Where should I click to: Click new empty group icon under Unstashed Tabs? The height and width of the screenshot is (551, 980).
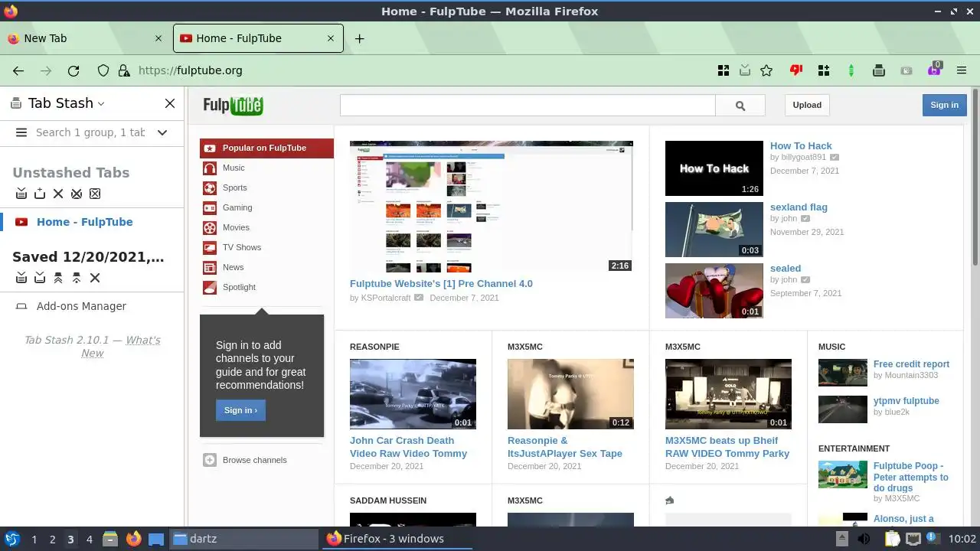click(x=40, y=194)
